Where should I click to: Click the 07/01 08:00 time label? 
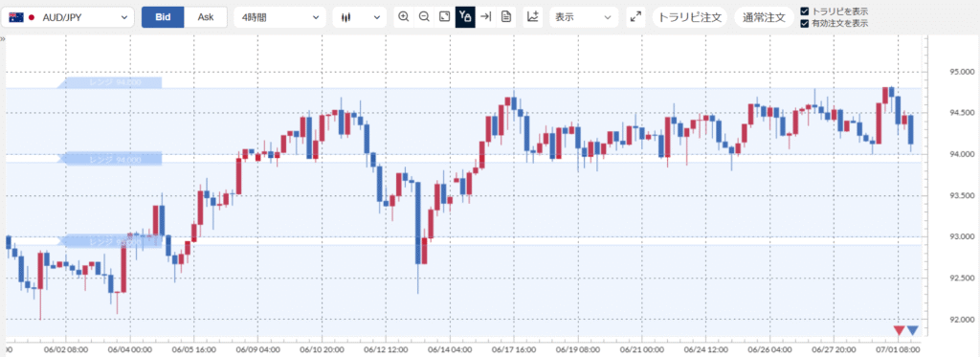click(898, 350)
